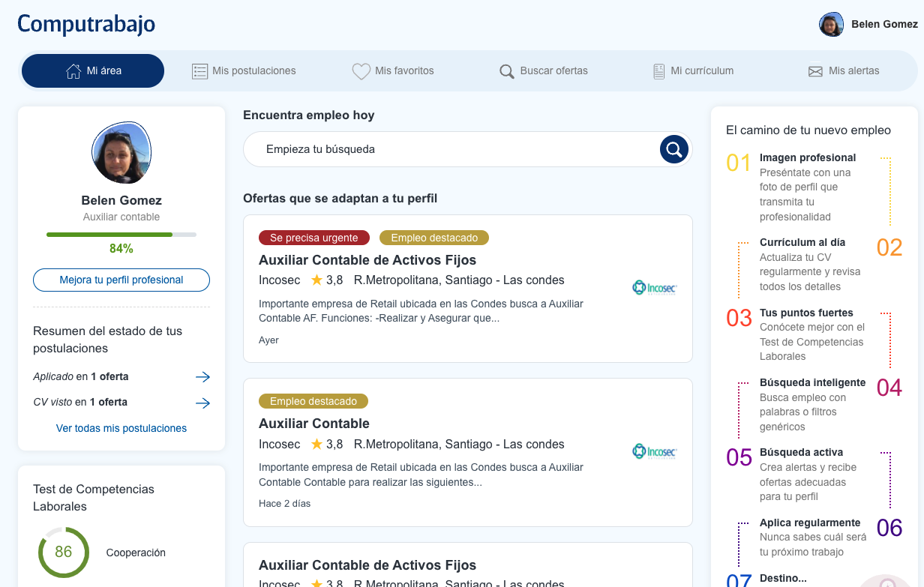Screen dimensions: 924x587
Task: Click the magnifier search button
Action: point(673,149)
